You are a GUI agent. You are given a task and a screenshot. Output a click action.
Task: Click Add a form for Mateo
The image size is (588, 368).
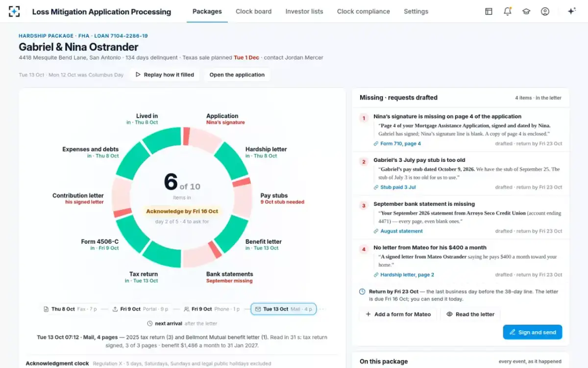click(398, 314)
